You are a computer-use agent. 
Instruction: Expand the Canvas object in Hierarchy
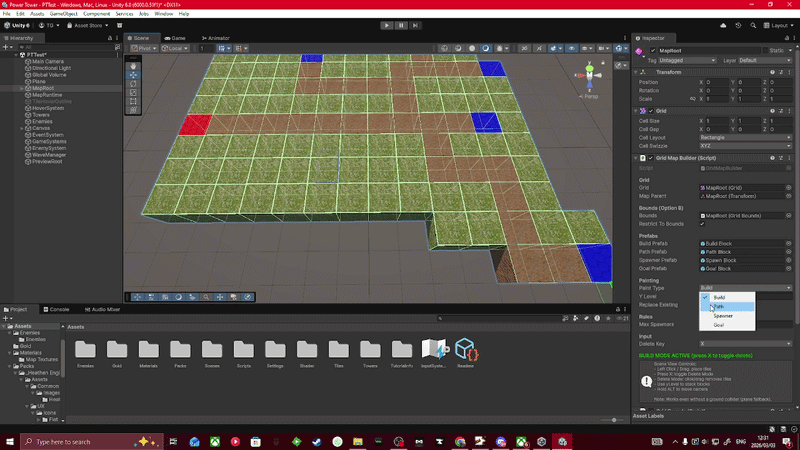21,128
